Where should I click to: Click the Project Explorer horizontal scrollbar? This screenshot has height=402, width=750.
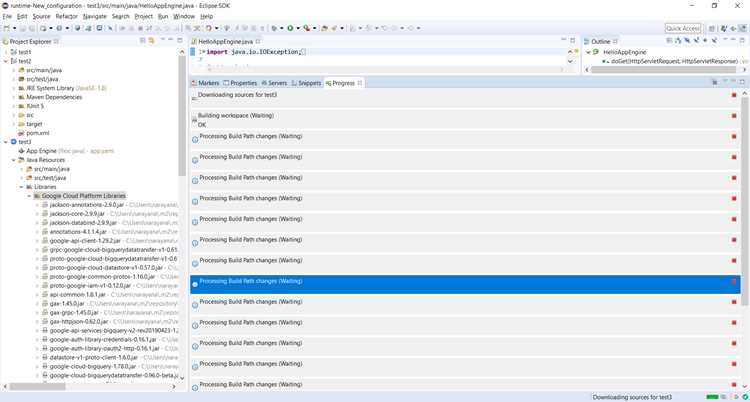pos(35,386)
